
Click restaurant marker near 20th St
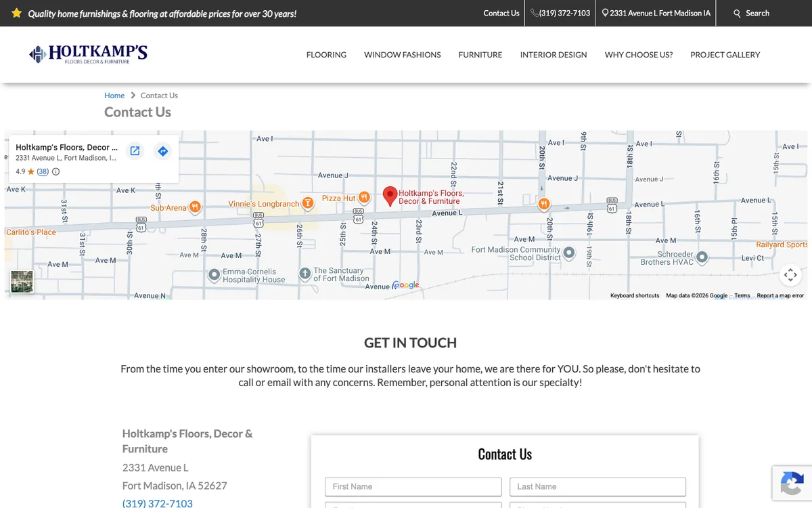[544, 203]
